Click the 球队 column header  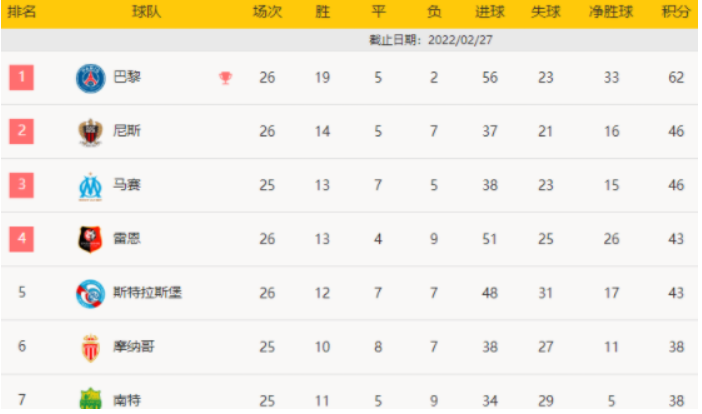click(x=146, y=12)
